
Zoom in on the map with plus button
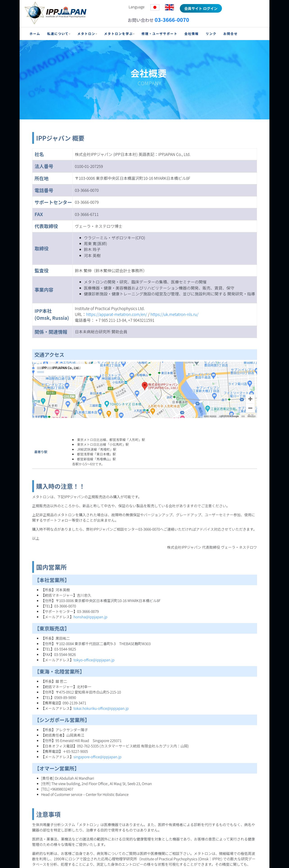tap(250, 399)
